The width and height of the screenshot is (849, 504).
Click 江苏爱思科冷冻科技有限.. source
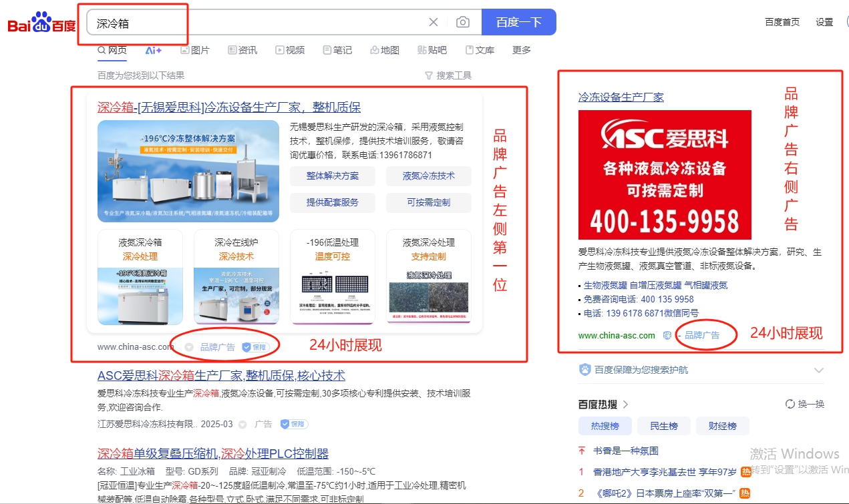(x=148, y=424)
